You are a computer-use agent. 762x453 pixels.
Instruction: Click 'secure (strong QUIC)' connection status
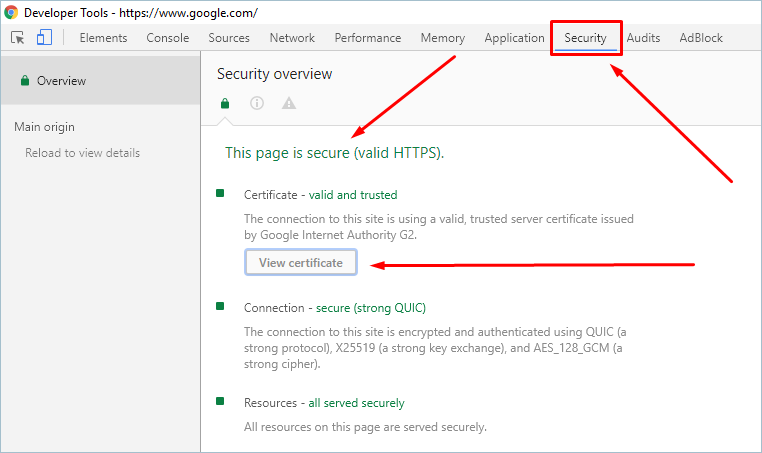(x=371, y=308)
